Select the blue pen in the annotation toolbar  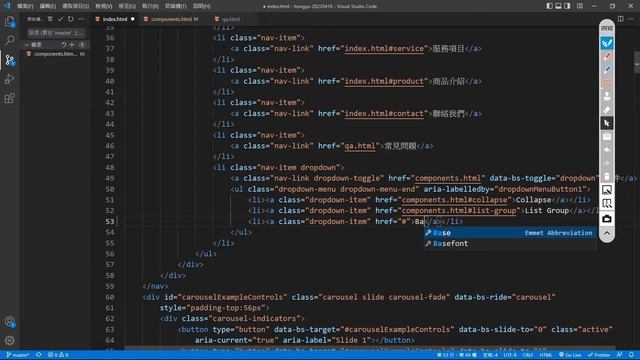[607, 70]
